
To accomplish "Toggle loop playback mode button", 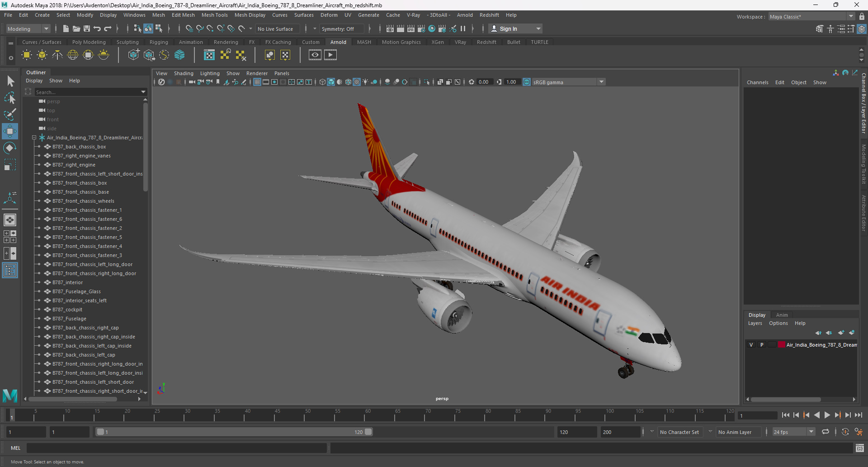I will 826,432.
